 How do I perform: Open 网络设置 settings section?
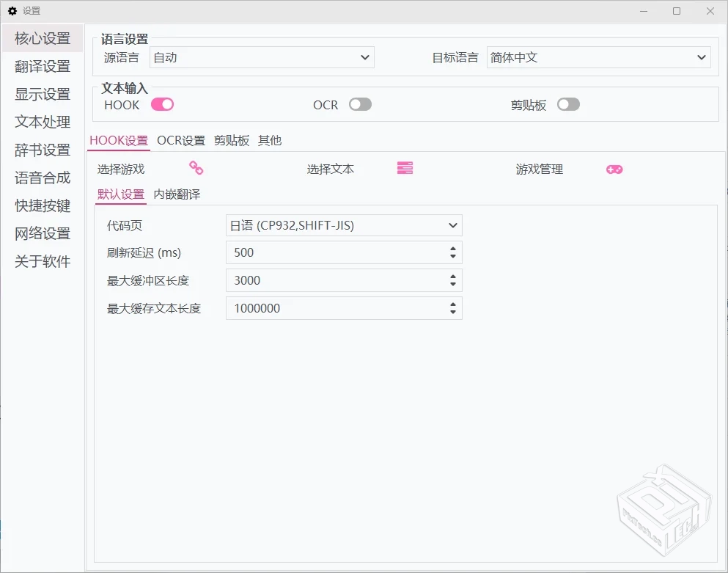click(x=41, y=233)
